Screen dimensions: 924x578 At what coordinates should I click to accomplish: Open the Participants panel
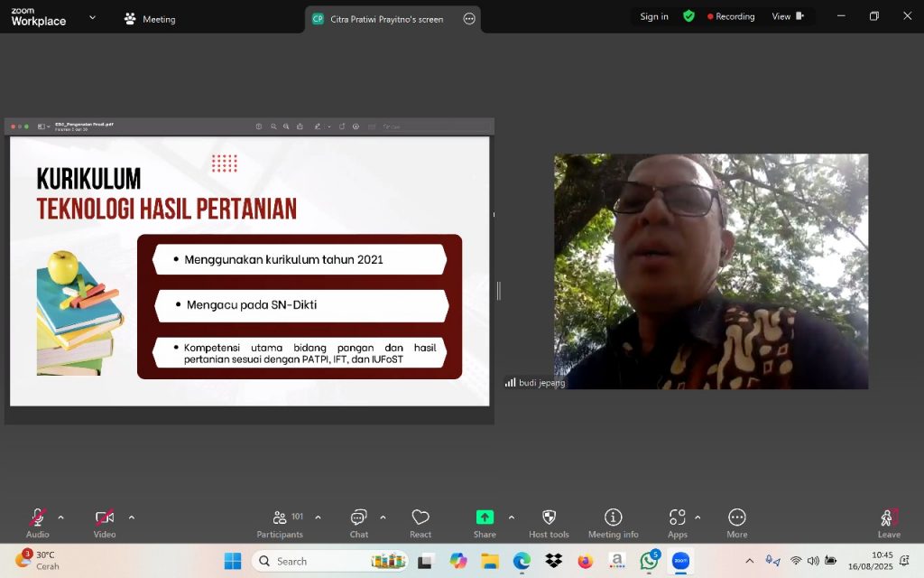pyautogui.click(x=280, y=523)
